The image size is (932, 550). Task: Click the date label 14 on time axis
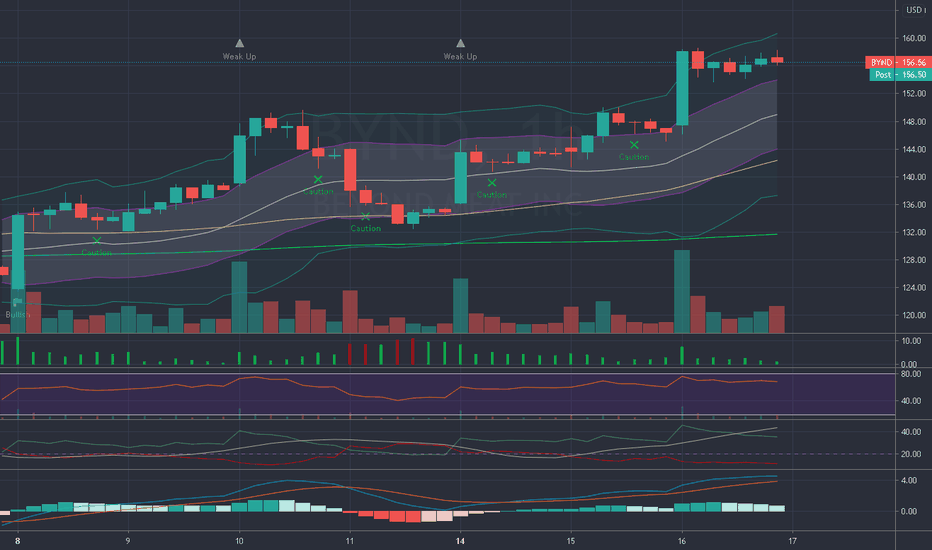coord(460,541)
